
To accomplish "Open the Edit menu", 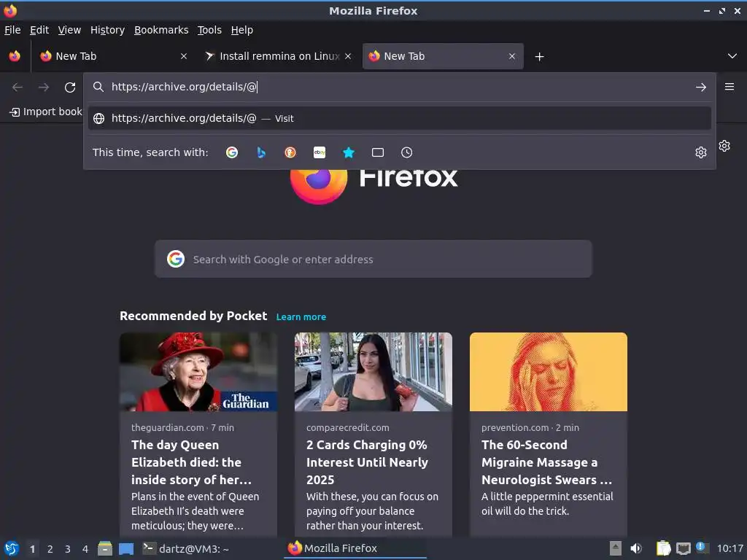I will click(x=39, y=30).
